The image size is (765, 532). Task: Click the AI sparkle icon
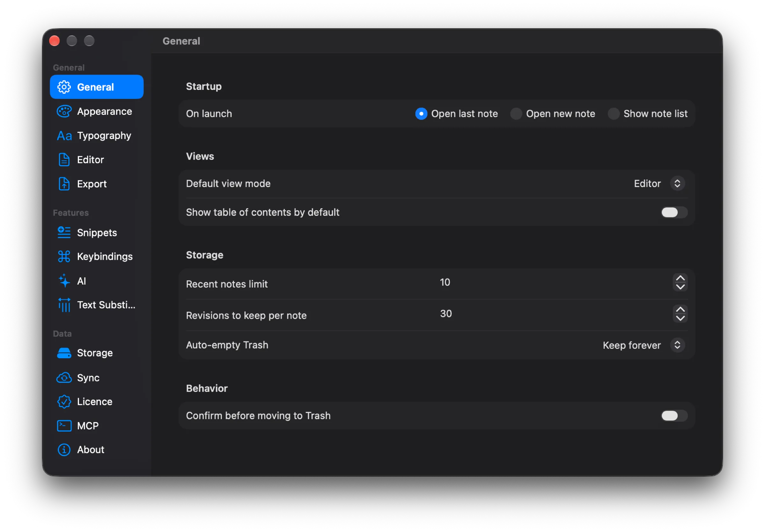click(x=64, y=281)
